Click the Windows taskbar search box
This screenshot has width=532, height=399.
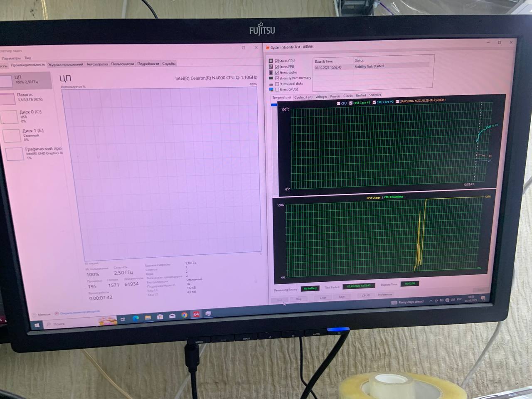click(x=71, y=323)
